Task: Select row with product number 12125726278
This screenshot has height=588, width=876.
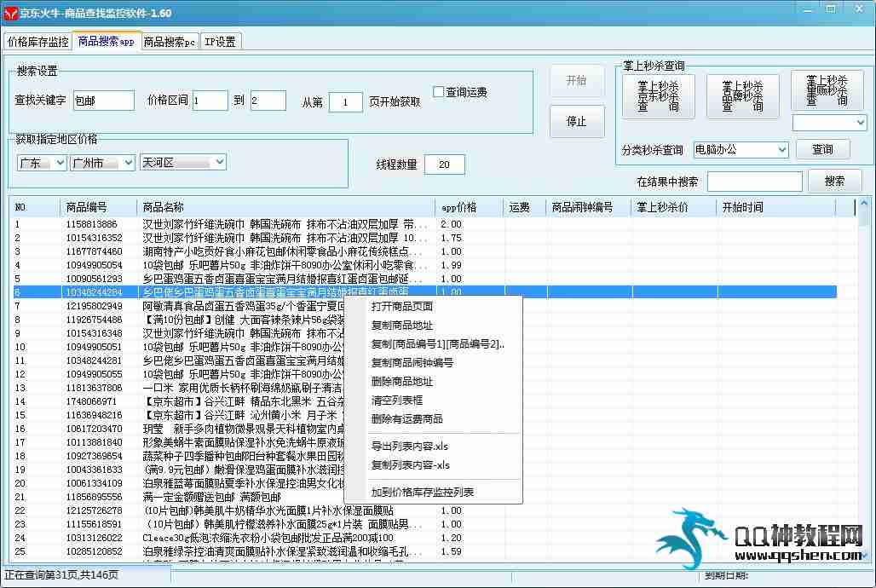Action: (x=424, y=510)
